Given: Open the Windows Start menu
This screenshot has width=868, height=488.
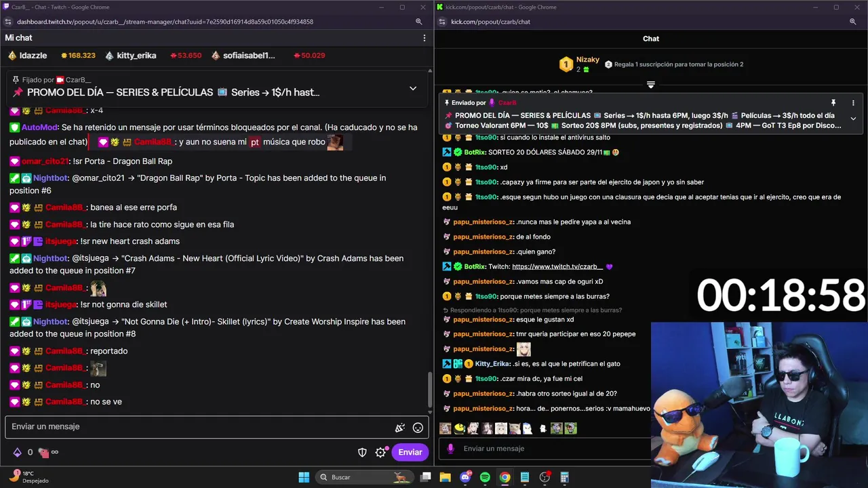Looking at the screenshot, I should tap(304, 477).
